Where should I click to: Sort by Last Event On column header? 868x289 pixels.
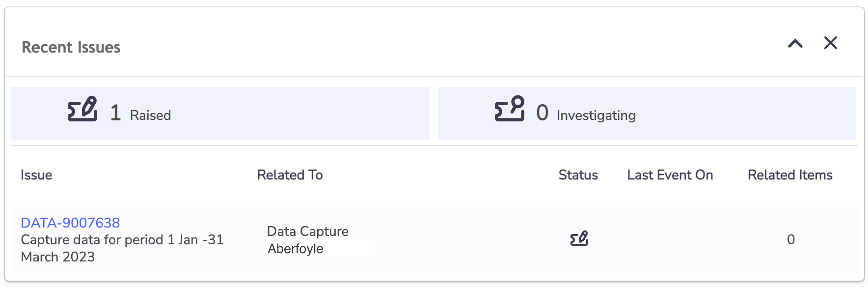point(670,175)
